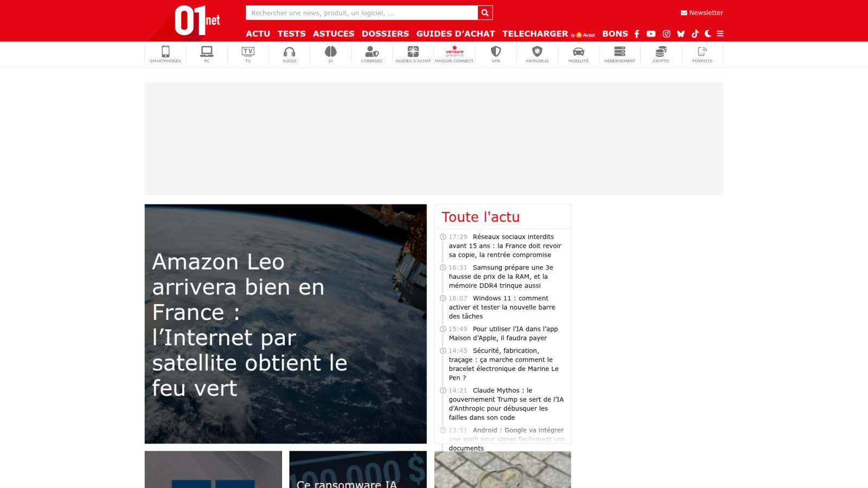Image resolution: width=868 pixels, height=488 pixels.
Task: Open the DOSSIERS menu
Action: tap(385, 34)
